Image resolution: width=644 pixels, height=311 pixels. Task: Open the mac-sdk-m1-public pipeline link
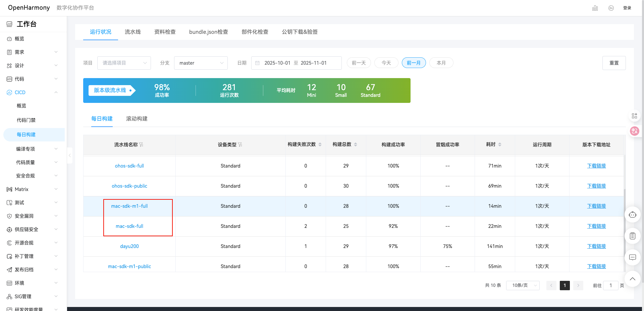[x=129, y=266]
